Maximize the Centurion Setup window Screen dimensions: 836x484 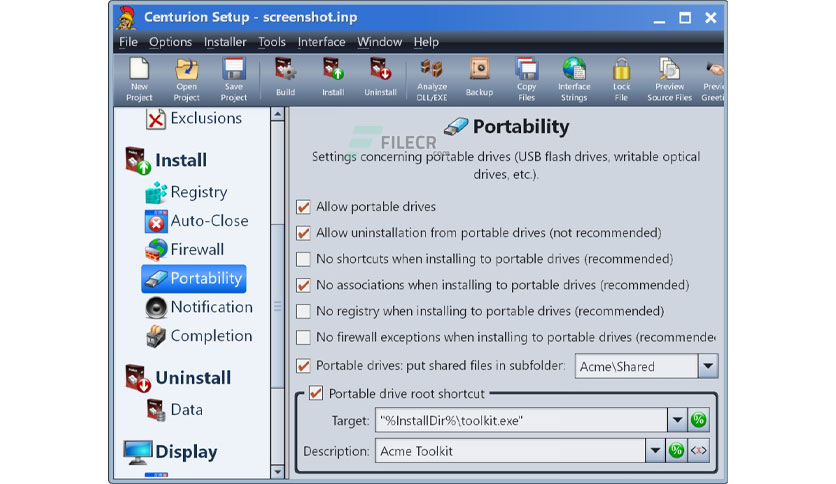tap(685, 18)
